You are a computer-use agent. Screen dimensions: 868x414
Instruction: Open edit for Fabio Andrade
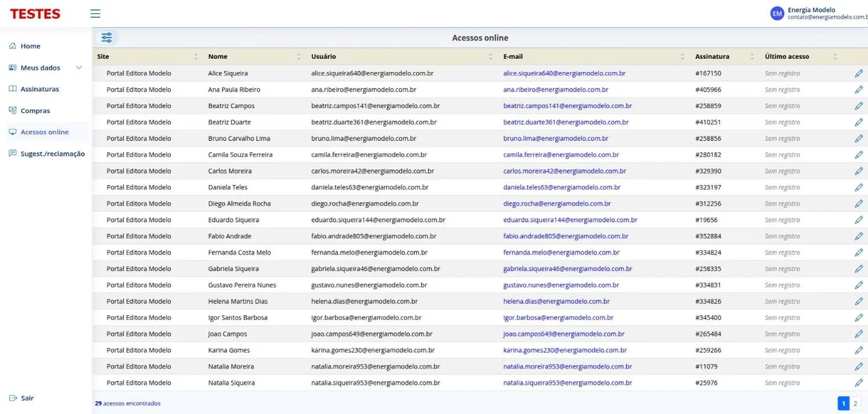(x=859, y=236)
